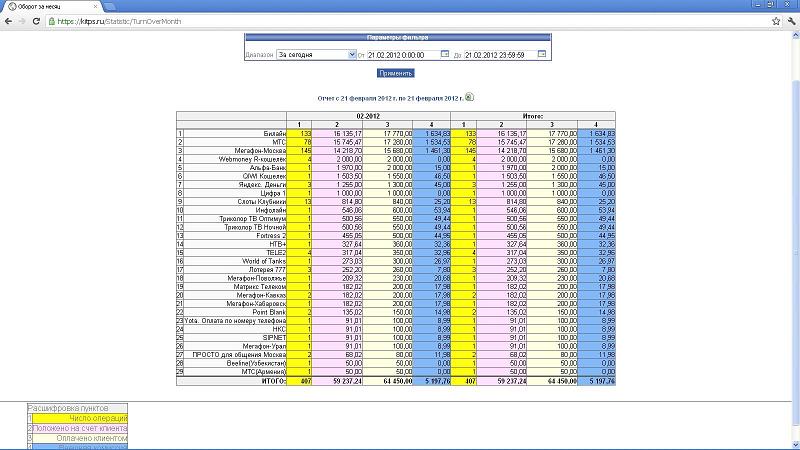The width and height of the screenshot is (800, 450).
Task: Click report title 'Отчет с 21 февраля 2012'
Action: pos(390,98)
